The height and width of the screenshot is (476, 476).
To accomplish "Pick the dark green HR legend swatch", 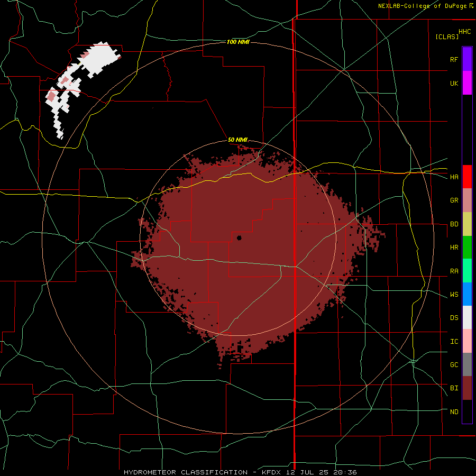I will pyautogui.click(x=467, y=248).
